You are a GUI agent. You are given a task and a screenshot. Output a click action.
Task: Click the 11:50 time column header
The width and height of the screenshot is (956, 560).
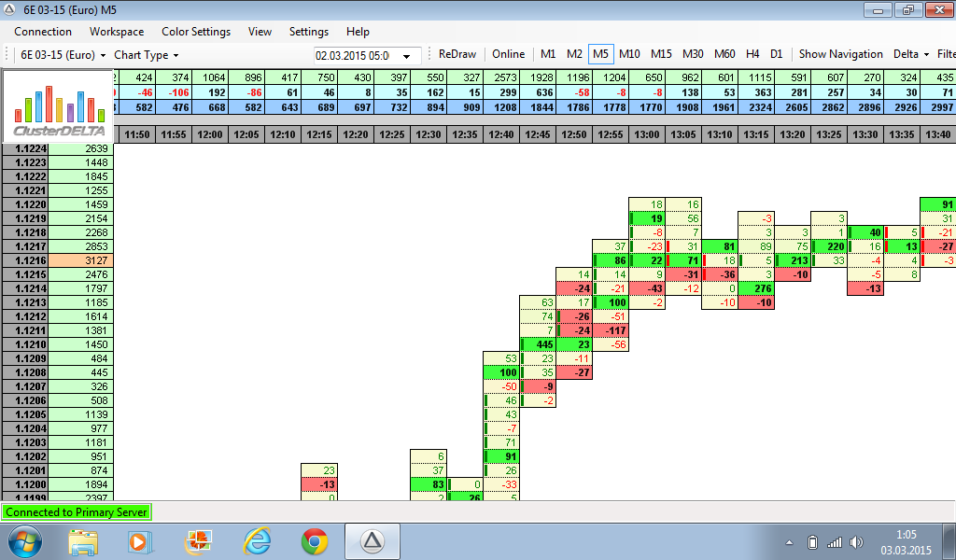[137, 134]
